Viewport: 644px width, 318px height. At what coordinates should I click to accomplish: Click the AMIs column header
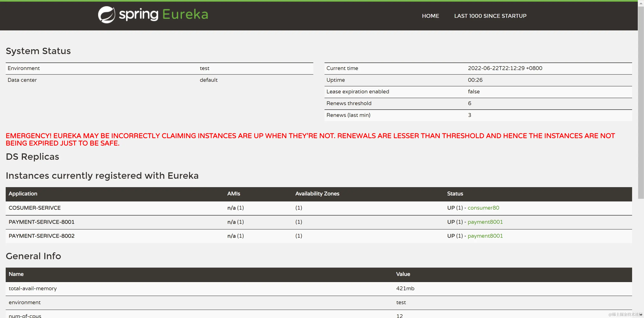pyautogui.click(x=233, y=194)
